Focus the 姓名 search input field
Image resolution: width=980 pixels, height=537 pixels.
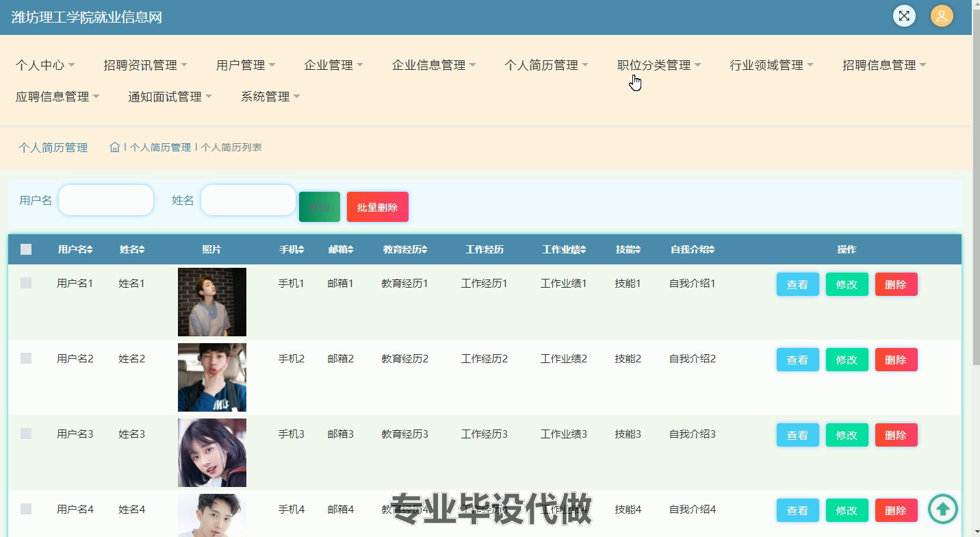248,200
